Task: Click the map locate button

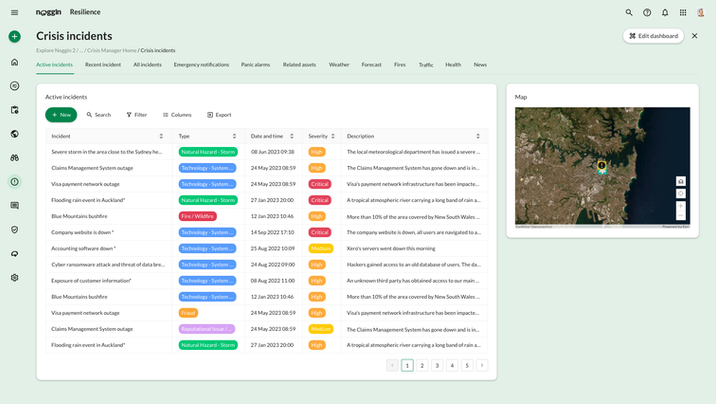Action: (x=680, y=194)
